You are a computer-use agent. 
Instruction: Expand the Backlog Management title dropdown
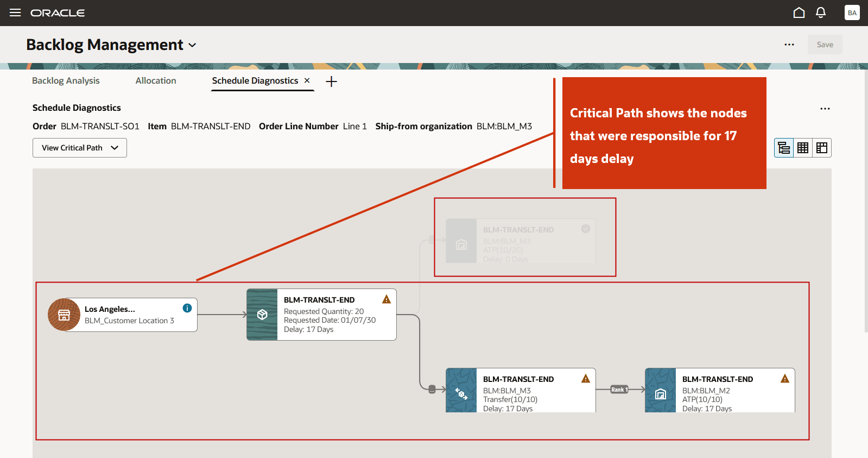[x=192, y=45]
